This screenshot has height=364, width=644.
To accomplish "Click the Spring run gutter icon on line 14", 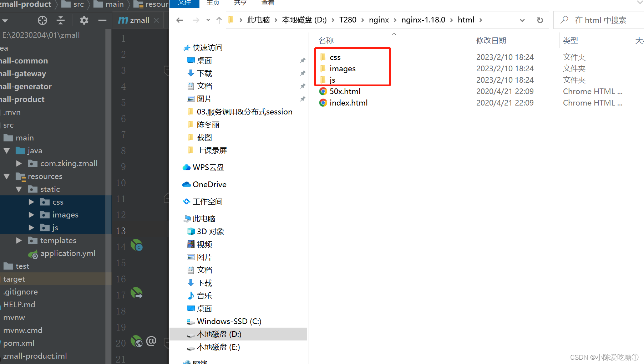I will (136, 245).
